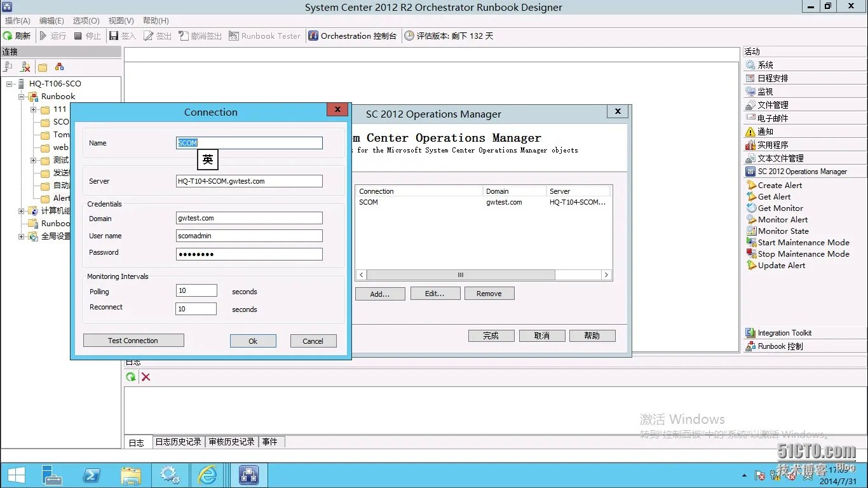868x488 pixels.
Task: Click the Password input field
Action: (x=249, y=254)
